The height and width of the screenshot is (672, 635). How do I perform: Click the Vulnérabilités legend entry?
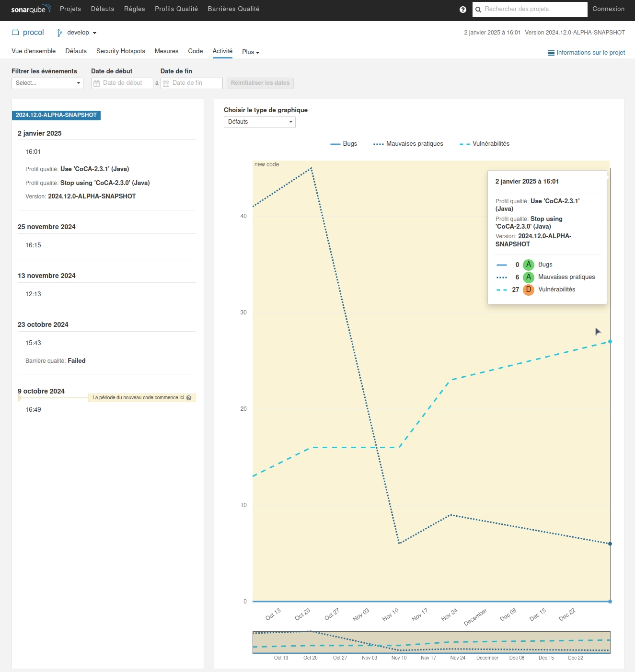pos(485,144)
